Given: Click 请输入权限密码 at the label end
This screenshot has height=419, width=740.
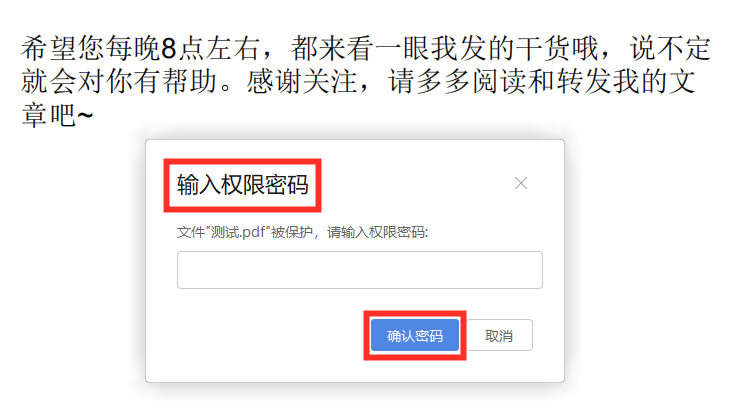Looking at the screenshot, I should point(377,232).
